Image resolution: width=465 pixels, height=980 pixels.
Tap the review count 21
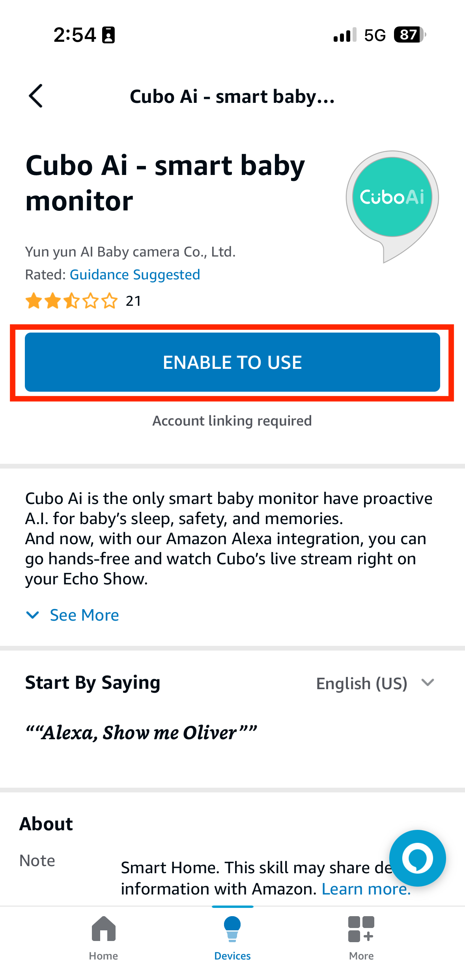[x=133, y=301]
